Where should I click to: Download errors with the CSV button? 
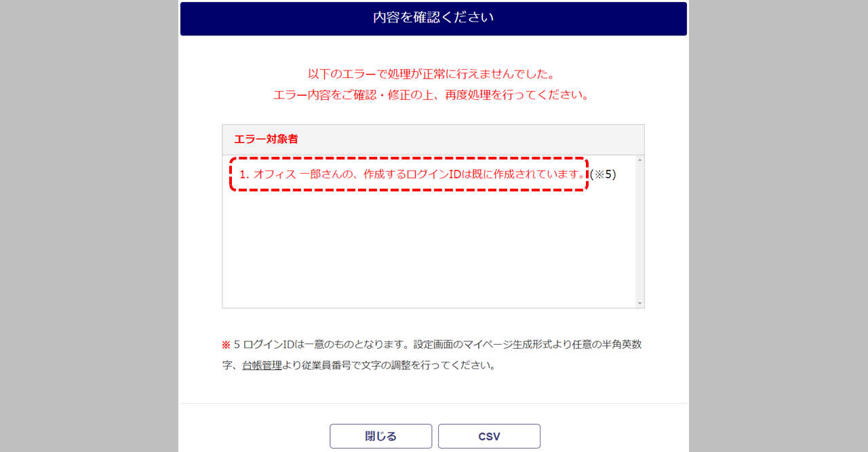point(489,436)
